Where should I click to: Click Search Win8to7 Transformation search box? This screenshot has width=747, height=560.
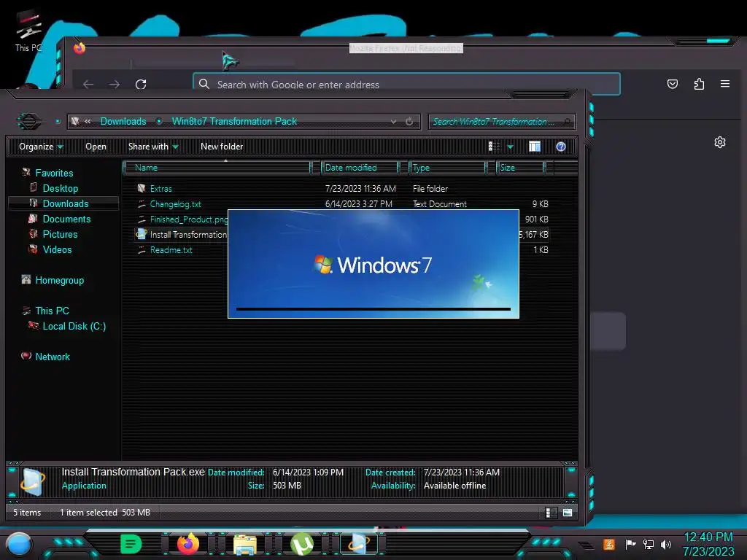(x=501, y=122)
